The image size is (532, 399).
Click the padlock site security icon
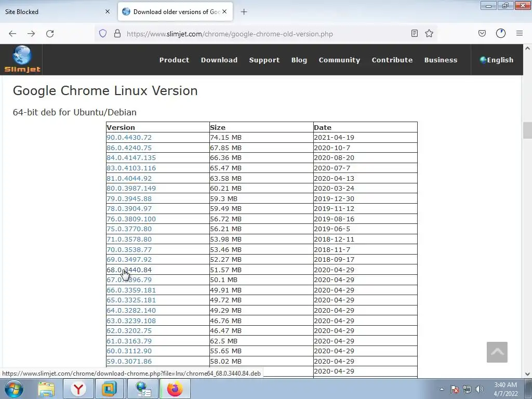pyautogui.click(x=117, y=33)
